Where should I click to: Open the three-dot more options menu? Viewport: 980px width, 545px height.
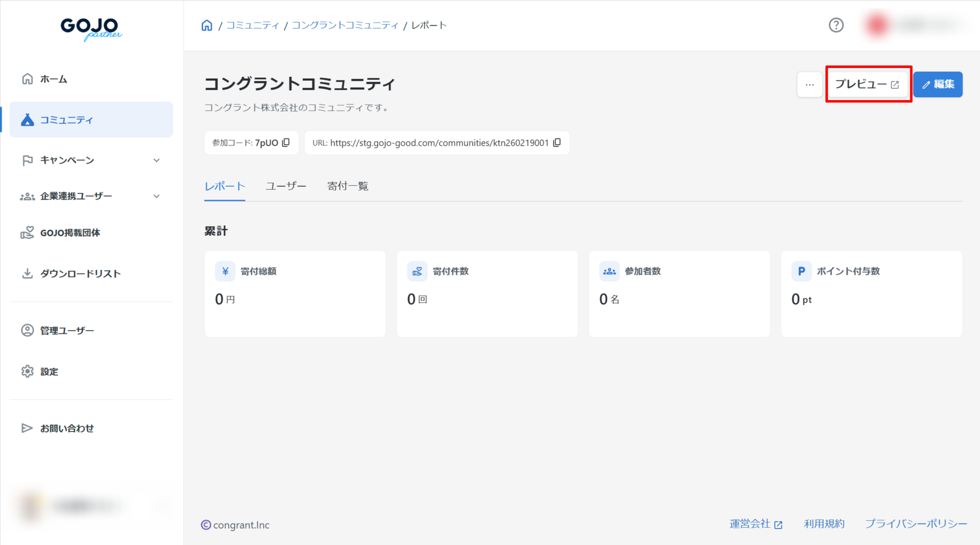809,85
